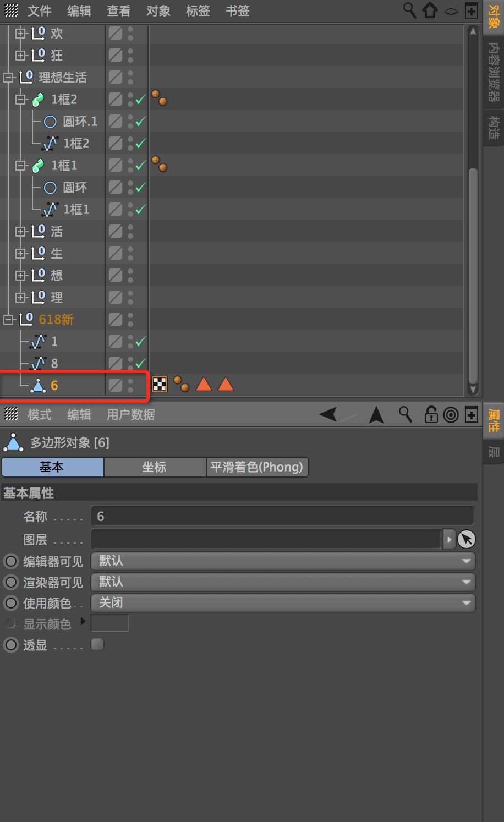Open the 查看 menu

coord(119,10)
